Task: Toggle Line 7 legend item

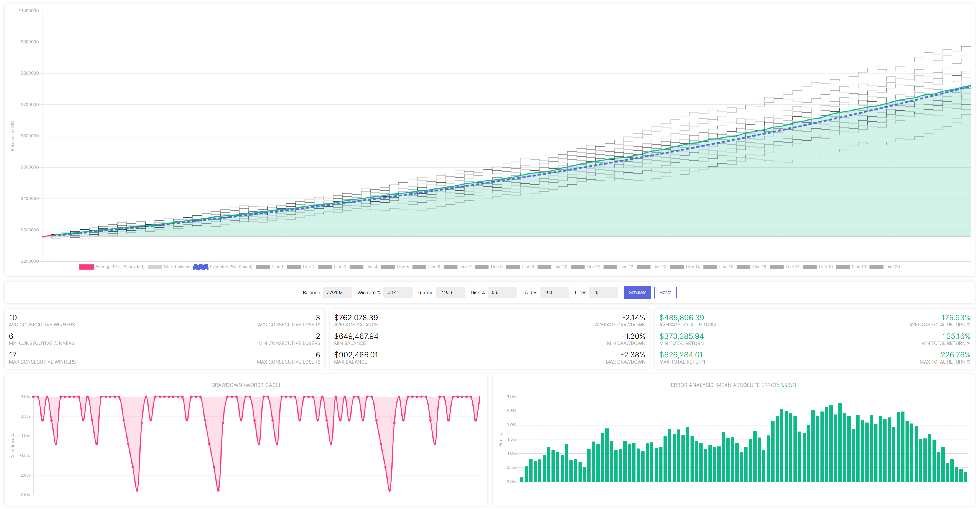Action: [x=457, y=267]
